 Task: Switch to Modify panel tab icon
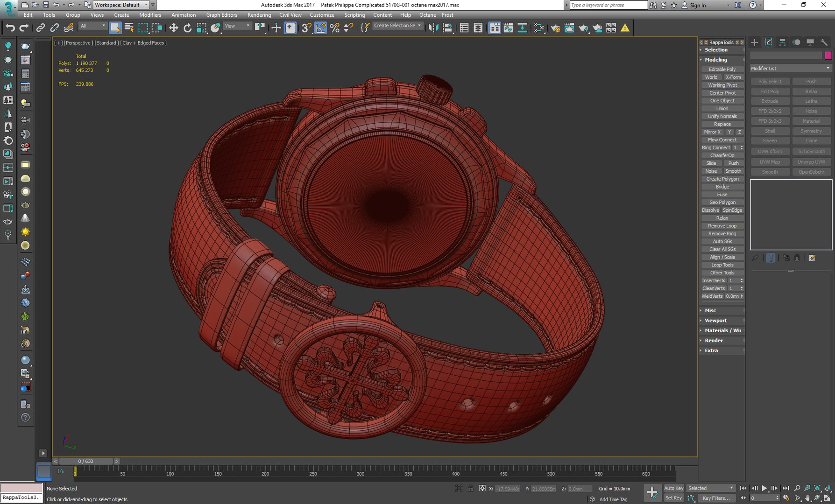768,42
